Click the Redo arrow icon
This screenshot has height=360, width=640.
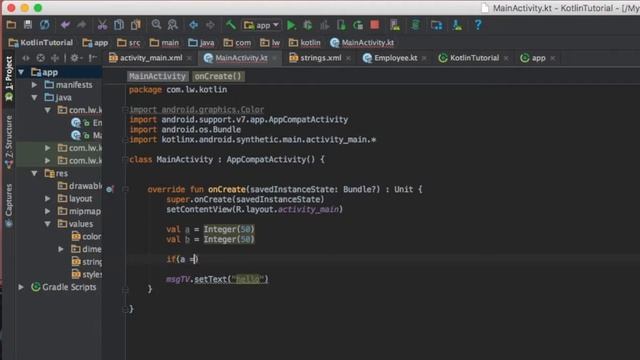[82, 25]
